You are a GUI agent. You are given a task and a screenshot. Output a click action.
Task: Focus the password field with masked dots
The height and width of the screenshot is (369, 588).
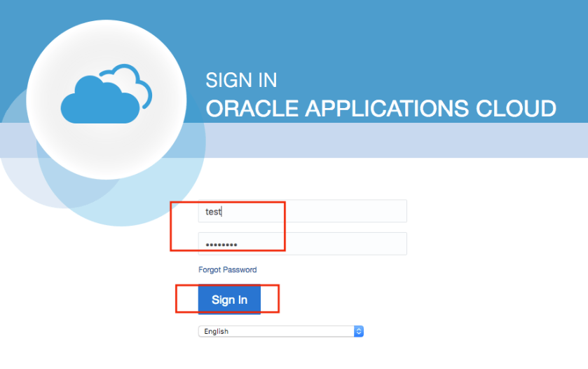coord(302,244)
